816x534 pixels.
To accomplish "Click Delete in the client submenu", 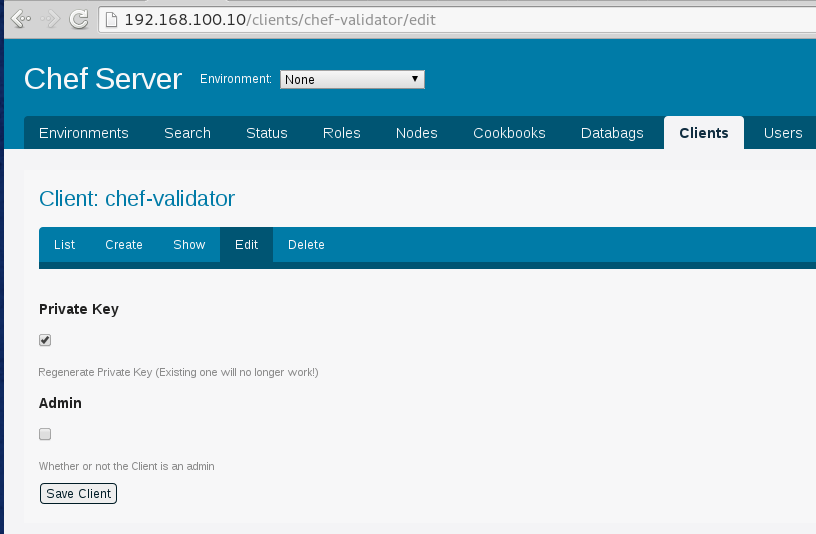I will tap(306, 245).
